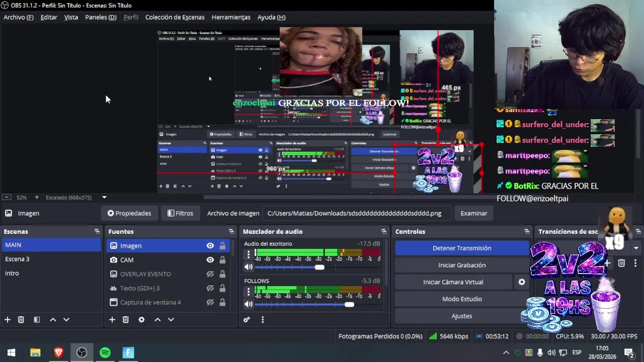Click the image file path field

(356, 213)
